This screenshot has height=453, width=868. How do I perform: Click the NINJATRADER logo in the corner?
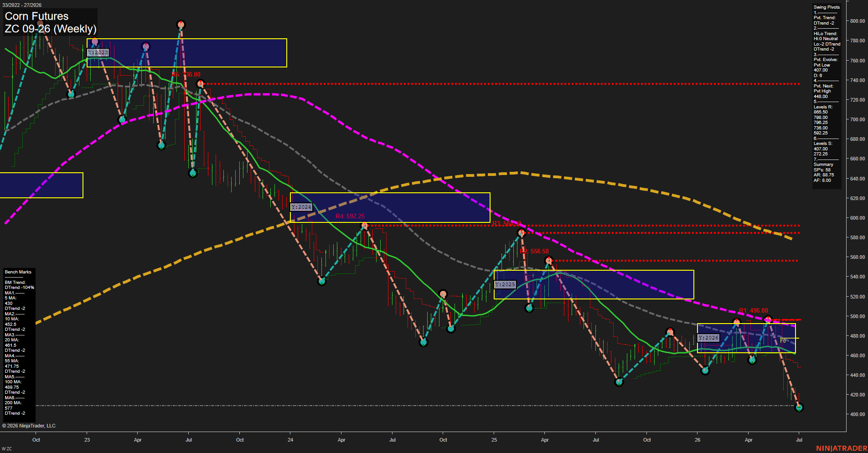point(842,448)
